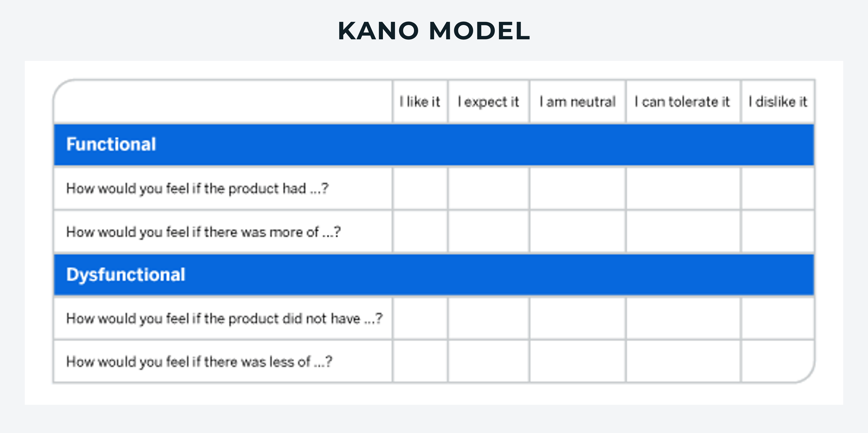Select the "I like it" column header
This screenshot has width=868, height=433.
click(x=420, y=102)
